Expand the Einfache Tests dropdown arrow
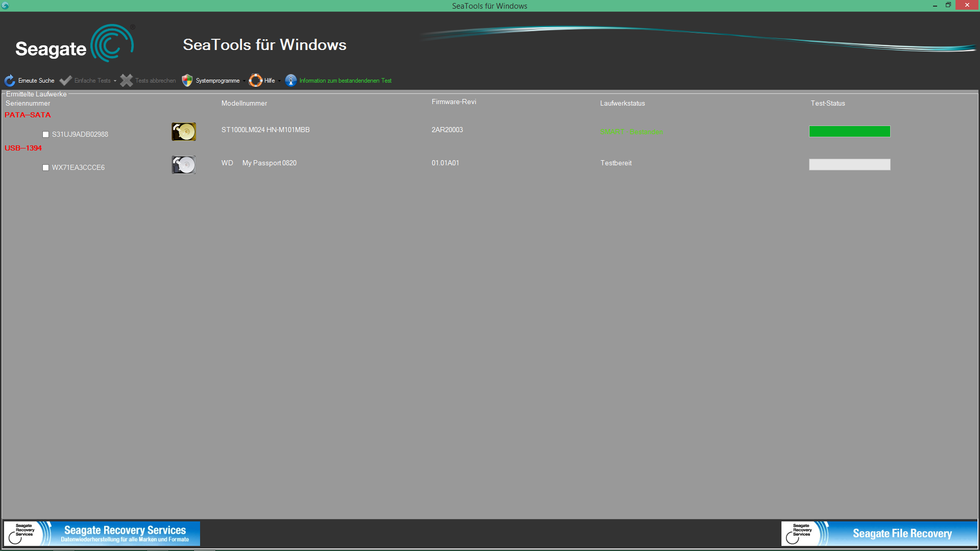 coord(115,81)
